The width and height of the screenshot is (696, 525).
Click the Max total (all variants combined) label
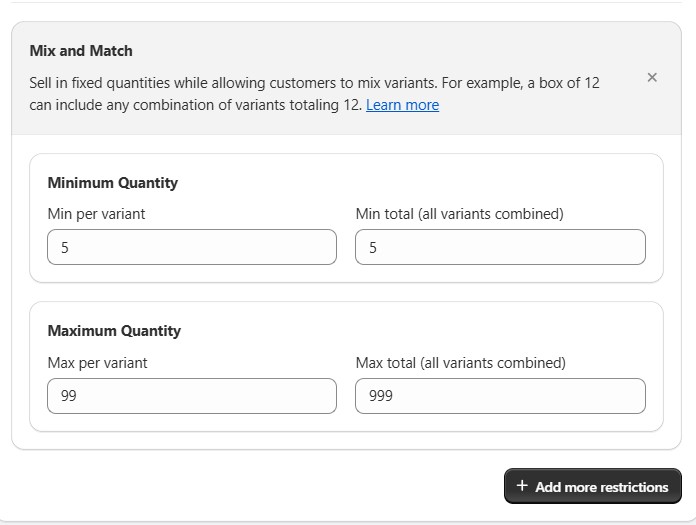pos(460,362)
